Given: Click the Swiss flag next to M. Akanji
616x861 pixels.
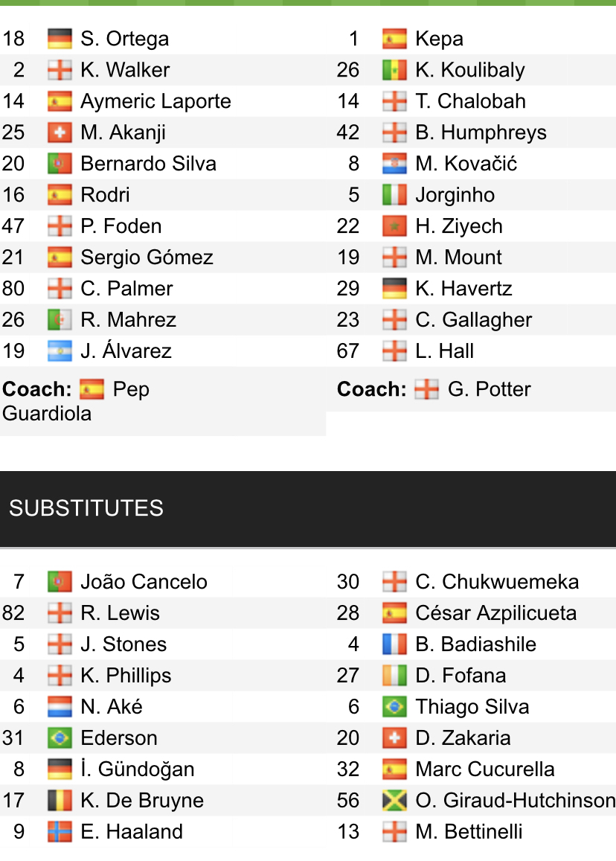Looking at the screenshot, I should click(60, 132).
